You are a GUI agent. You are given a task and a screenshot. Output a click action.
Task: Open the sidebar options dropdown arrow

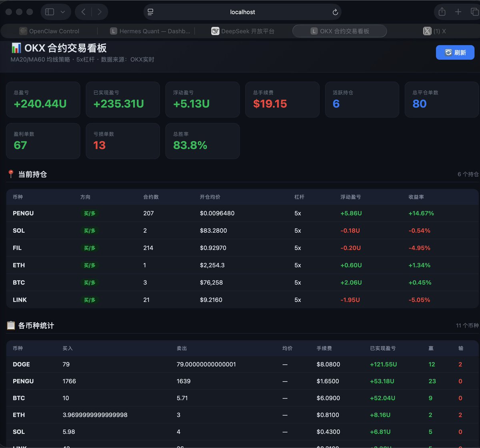click(63, 12)
